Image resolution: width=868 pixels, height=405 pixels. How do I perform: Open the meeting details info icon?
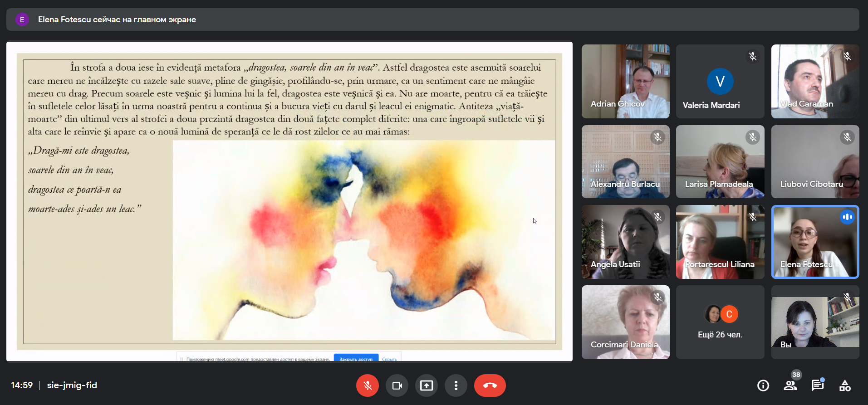pyautogui.click(x=763, y=385)
